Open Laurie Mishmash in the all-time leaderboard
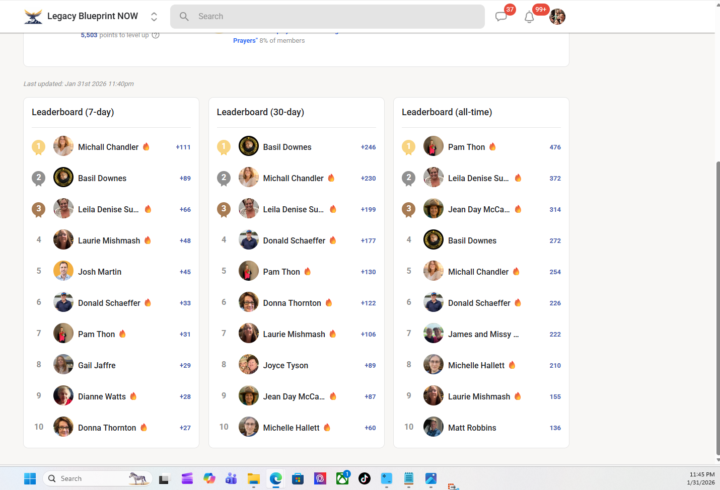 (479, 397)
